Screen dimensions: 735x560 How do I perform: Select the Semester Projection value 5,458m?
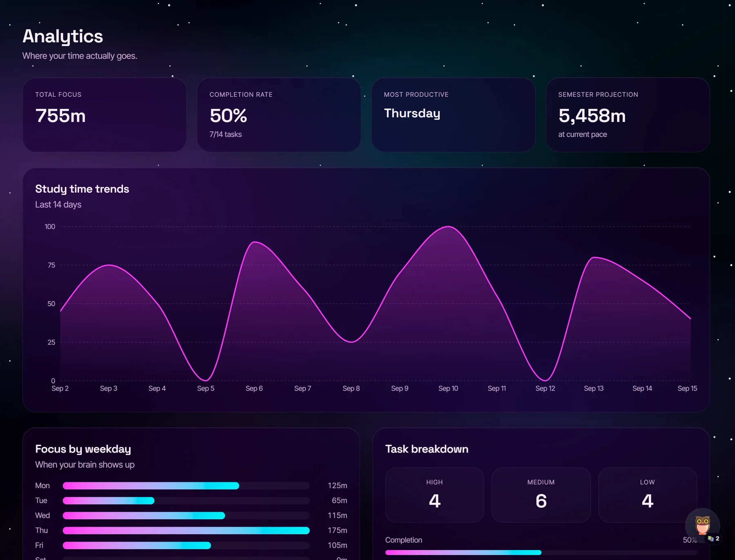pyautogui.click(x=592, y=116)
